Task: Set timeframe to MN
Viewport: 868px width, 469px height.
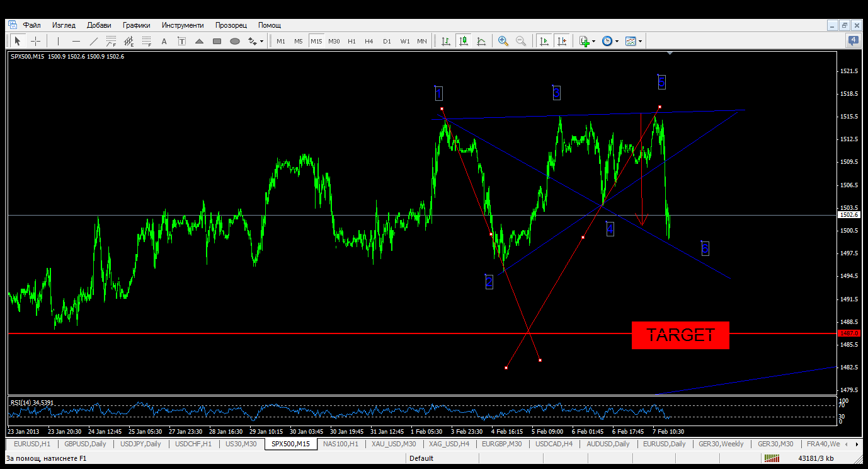Action: [422, 41]
